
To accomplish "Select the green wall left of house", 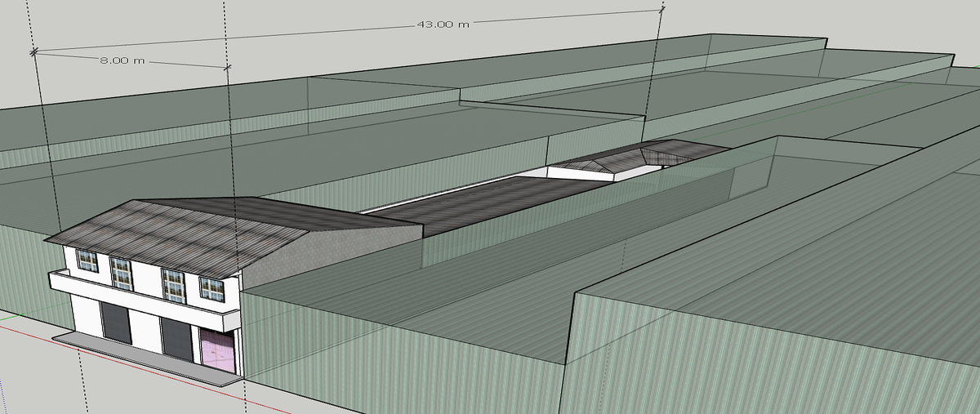I will click(x=24, y=269).
